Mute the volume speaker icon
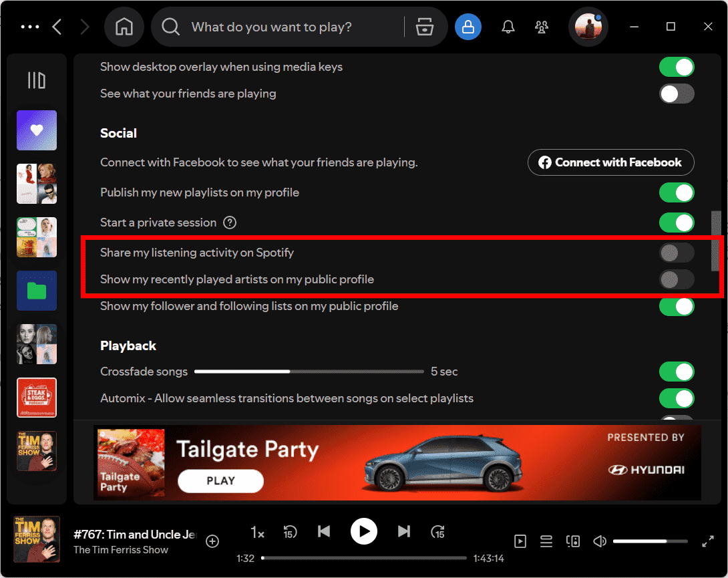This screenshot has width=728, height=578. (x=599, y=541)
